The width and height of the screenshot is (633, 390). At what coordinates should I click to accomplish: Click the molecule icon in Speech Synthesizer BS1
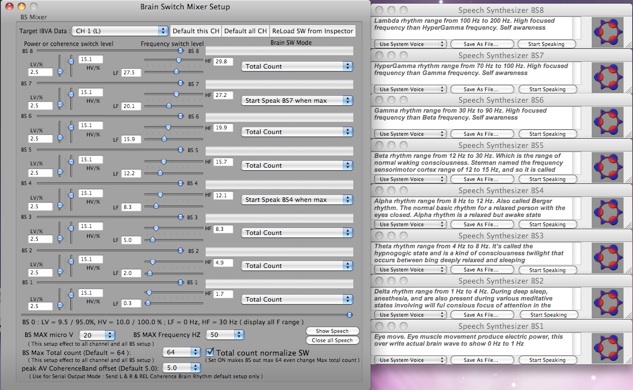click(608, 348)
